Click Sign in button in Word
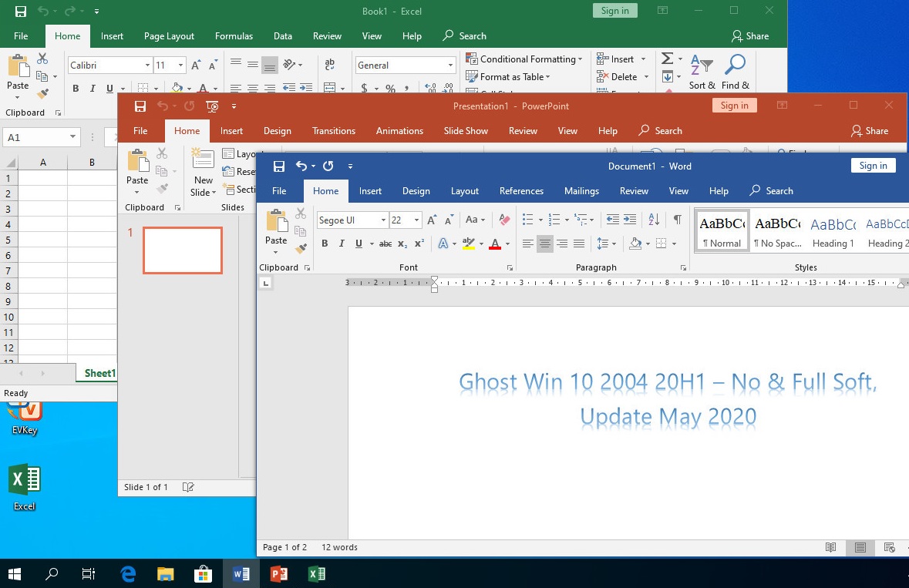Screen dimensions: 909x588 click(873, 166)
